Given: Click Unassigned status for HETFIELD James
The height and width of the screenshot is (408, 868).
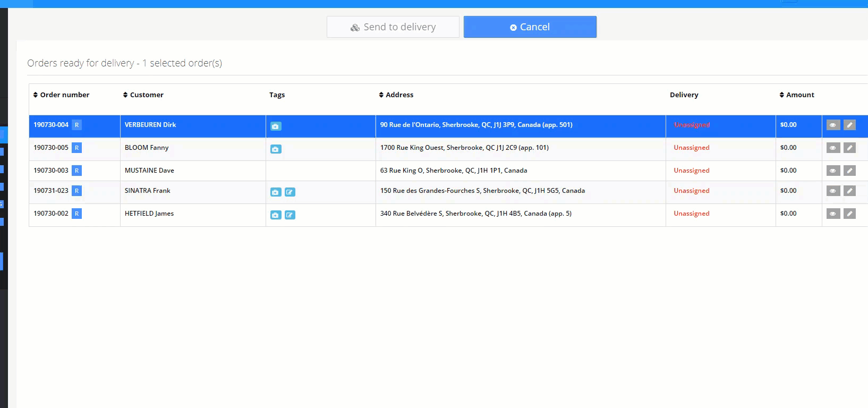Looking at the screenshot, I should click(692, 214).
